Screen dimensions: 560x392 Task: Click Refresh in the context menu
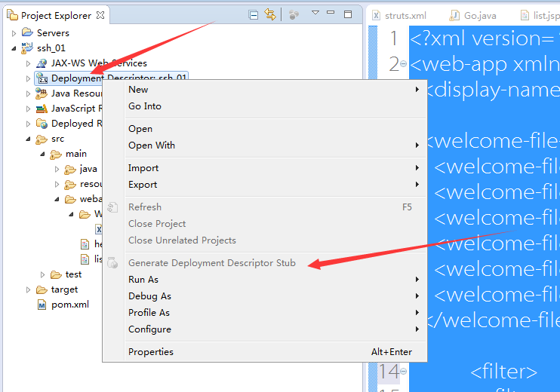(x=275, y=207)
